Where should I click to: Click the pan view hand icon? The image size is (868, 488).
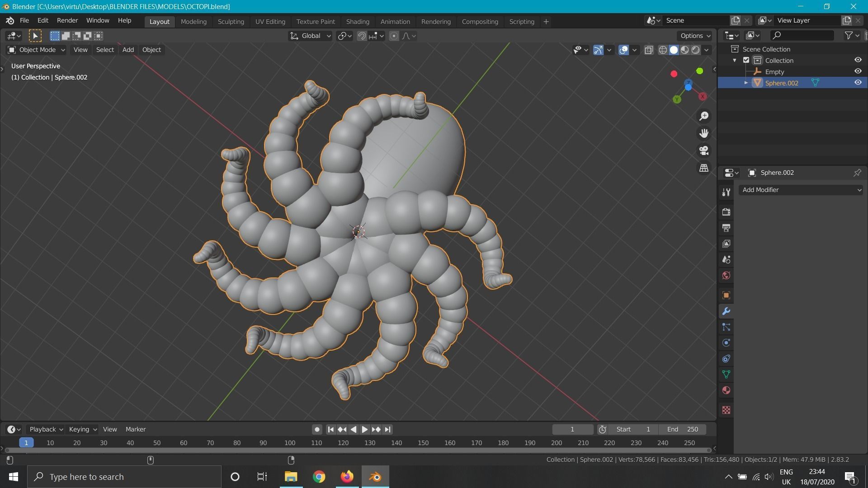(704, 133)
